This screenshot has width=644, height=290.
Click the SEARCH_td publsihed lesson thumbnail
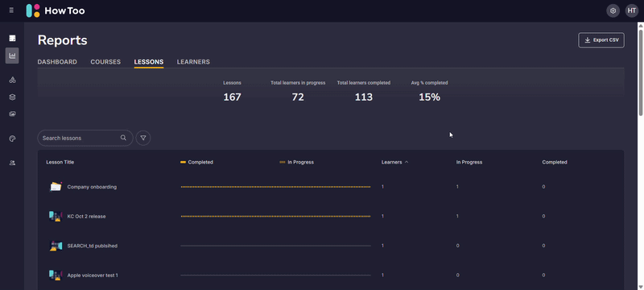56,246
